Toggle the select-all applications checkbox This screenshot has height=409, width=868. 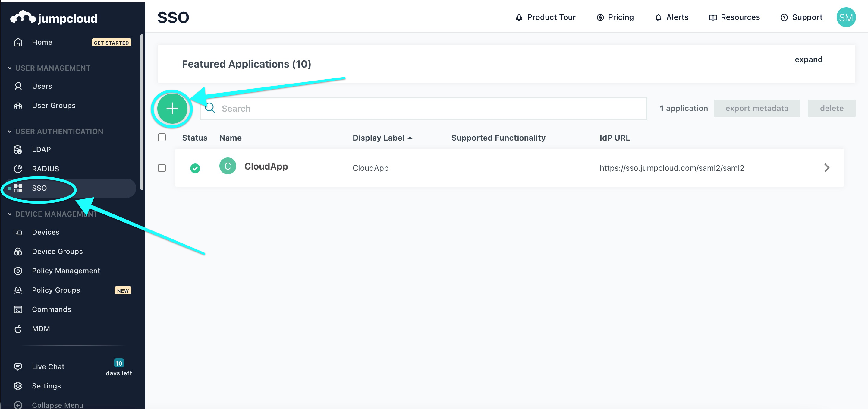(x=162, y=138)
